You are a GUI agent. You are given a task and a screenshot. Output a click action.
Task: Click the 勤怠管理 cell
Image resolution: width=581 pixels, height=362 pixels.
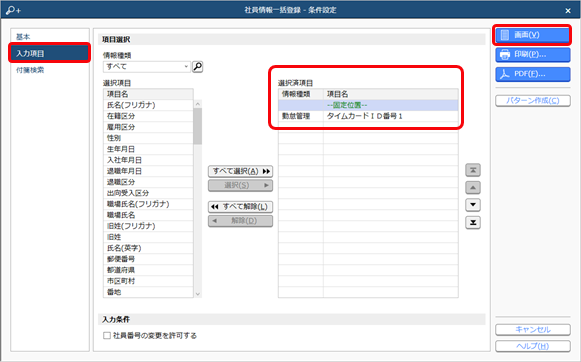coord(301,116)
